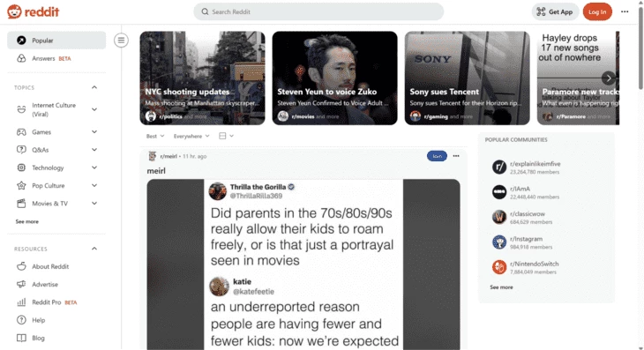The width and height of the screenshot is (644, 350).
Task: Open the top-right three-dot menu
Action: tap(625, 11)
